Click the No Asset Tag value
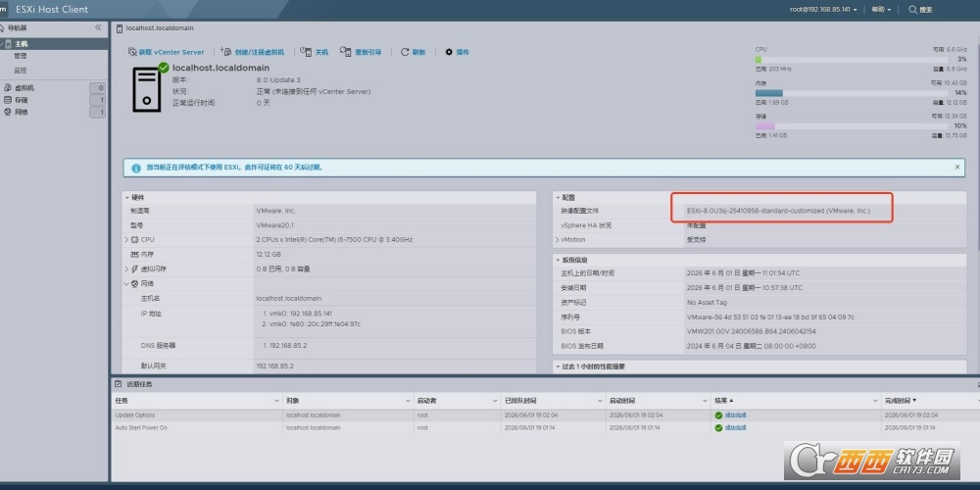980x490 pixels. click(x=707, y=303)
